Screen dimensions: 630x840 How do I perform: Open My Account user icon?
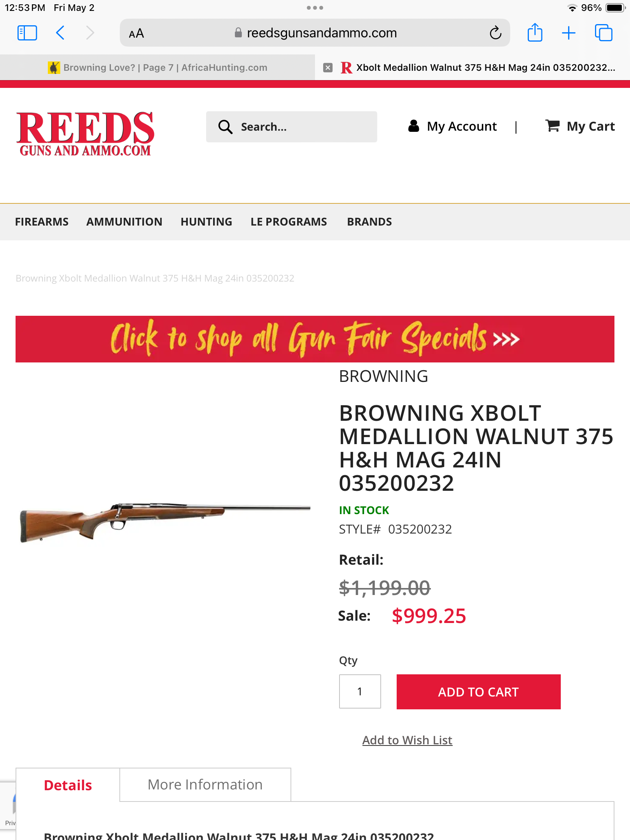[414, 126]
